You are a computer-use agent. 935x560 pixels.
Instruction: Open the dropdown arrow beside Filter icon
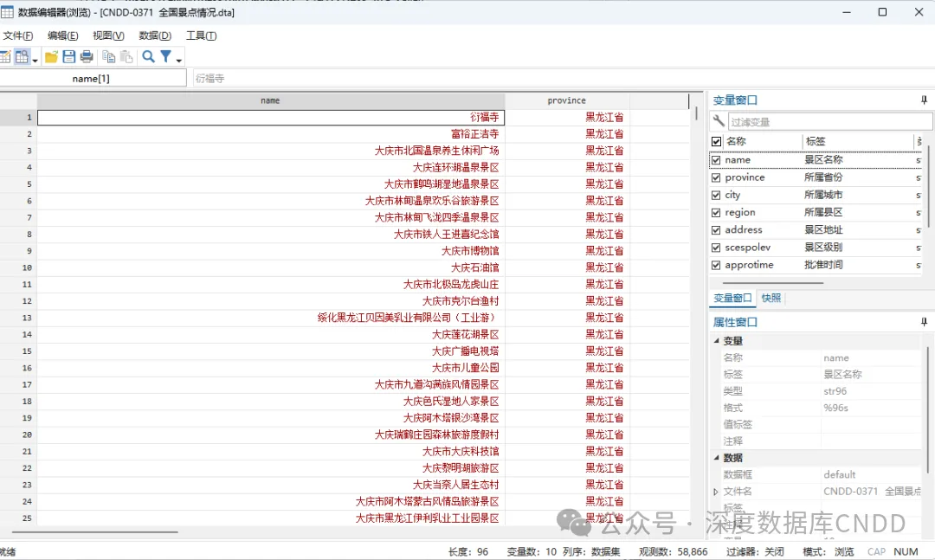179,60
